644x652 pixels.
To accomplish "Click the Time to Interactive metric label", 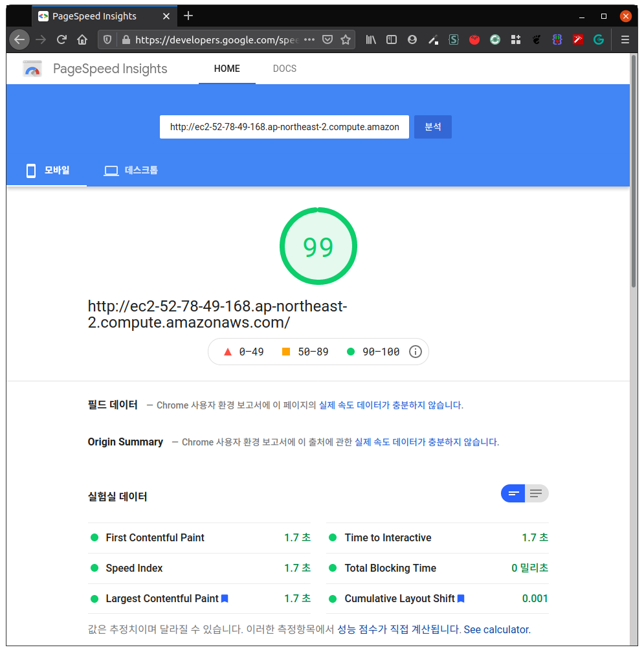I will tap(388, 537).
